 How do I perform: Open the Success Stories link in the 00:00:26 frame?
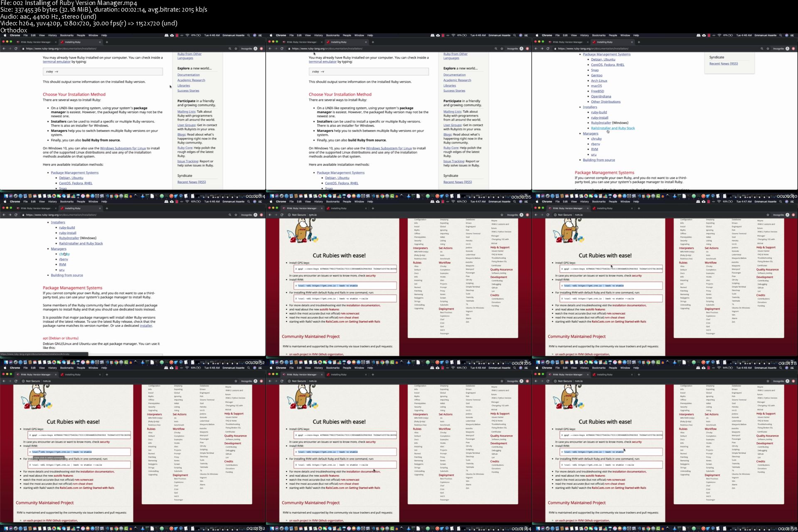click(454, 91)
